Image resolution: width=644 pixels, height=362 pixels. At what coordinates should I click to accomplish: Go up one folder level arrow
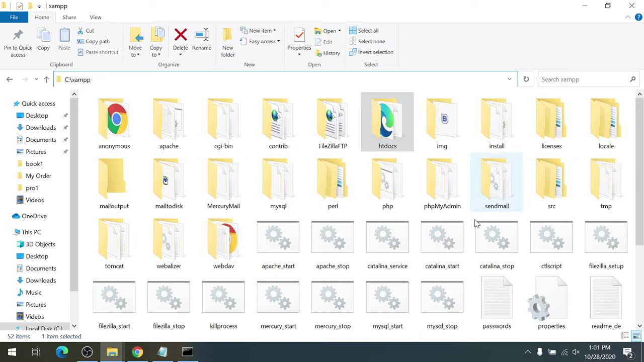[x=46, y=79]
